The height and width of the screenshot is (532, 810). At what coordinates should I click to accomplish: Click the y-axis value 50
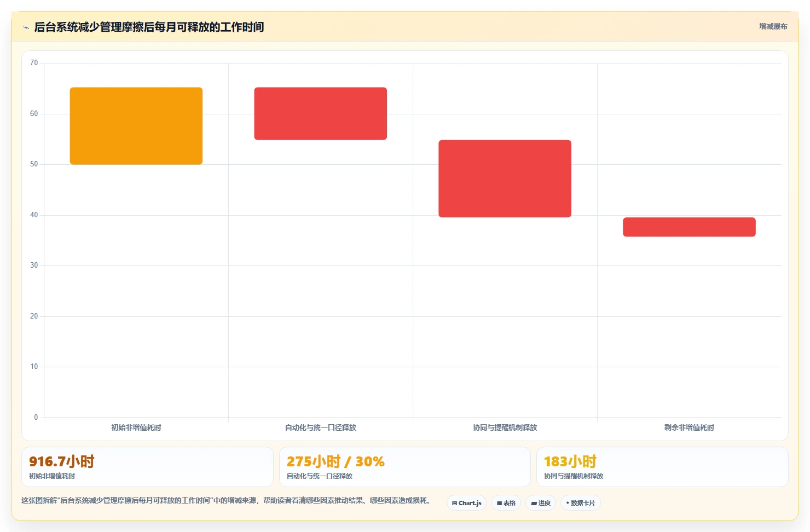tap(34, 164)
